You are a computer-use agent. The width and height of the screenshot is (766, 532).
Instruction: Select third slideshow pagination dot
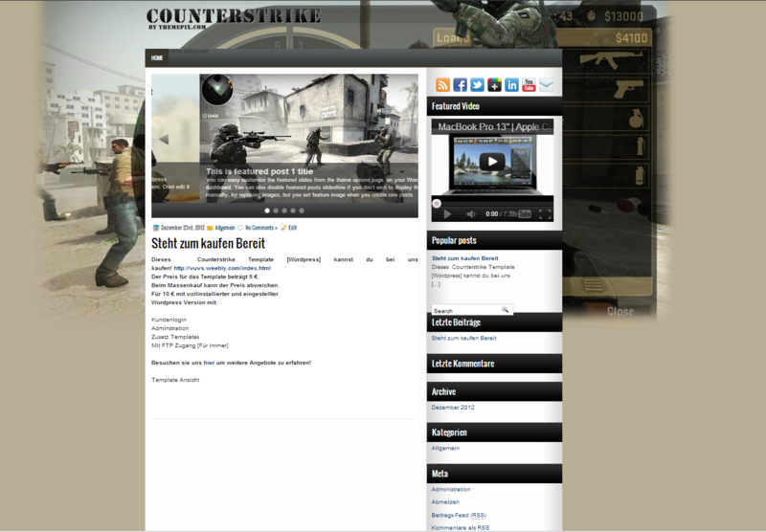pyautogui.click(x=284, y=211)
